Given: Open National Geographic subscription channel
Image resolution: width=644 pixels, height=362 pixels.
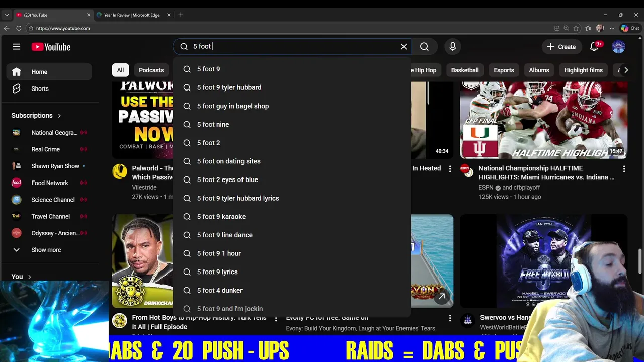Looking at the screenshot, I should point(49,133).
